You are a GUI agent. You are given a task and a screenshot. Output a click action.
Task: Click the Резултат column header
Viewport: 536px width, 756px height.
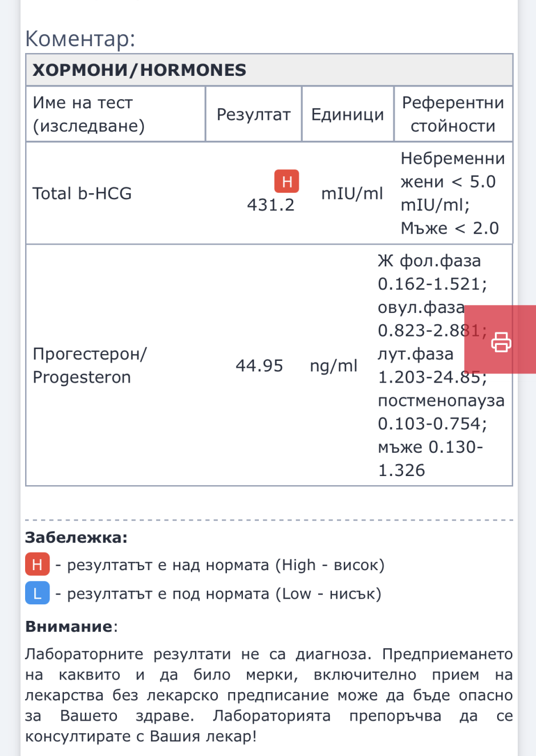pyautogui.click(x=254, y=114)
